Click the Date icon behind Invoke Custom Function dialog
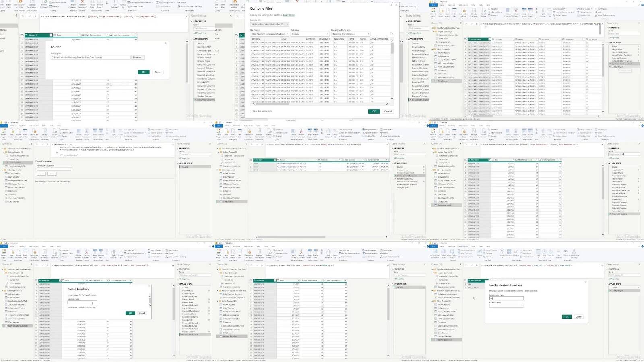644x362 pixels. coord(538,252)
